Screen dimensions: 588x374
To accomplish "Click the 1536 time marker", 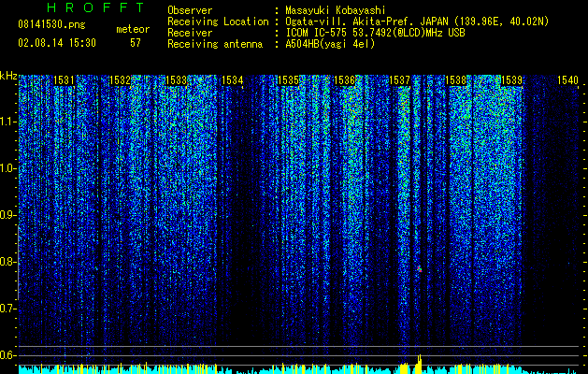I will 344,80.
